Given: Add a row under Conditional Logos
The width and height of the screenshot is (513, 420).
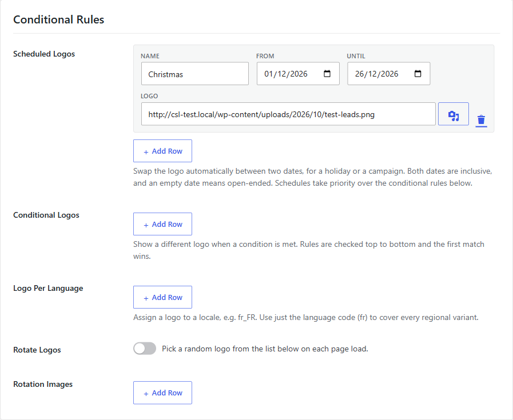Looking at the screenshot, I should pos(162,224).
